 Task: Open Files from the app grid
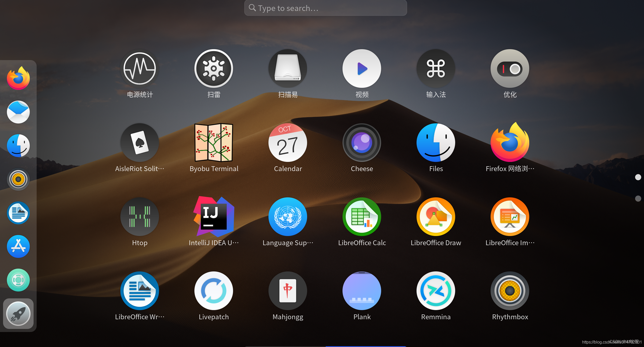(x=436, y=143)
